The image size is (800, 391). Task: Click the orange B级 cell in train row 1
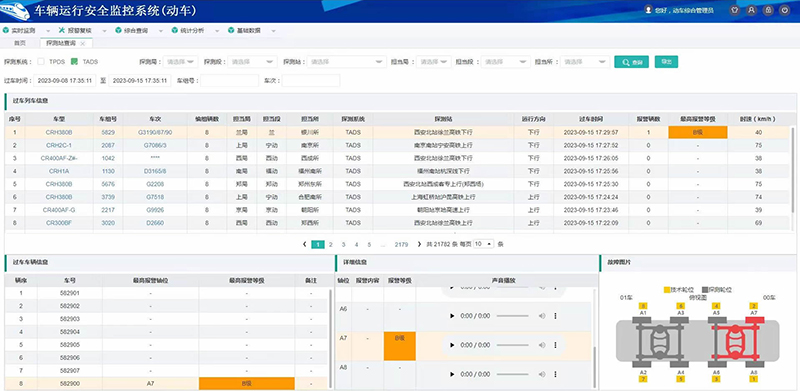click(x=697, y=132)
